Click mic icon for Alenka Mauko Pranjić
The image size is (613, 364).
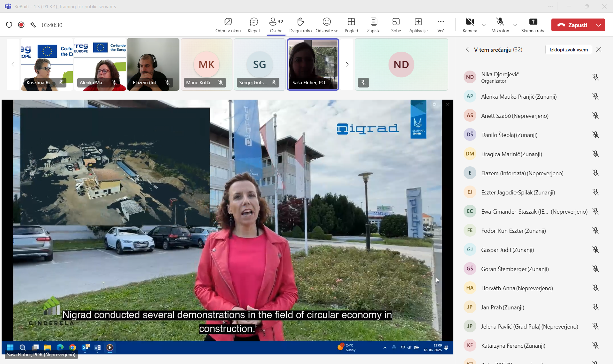[x=595, y=96]
